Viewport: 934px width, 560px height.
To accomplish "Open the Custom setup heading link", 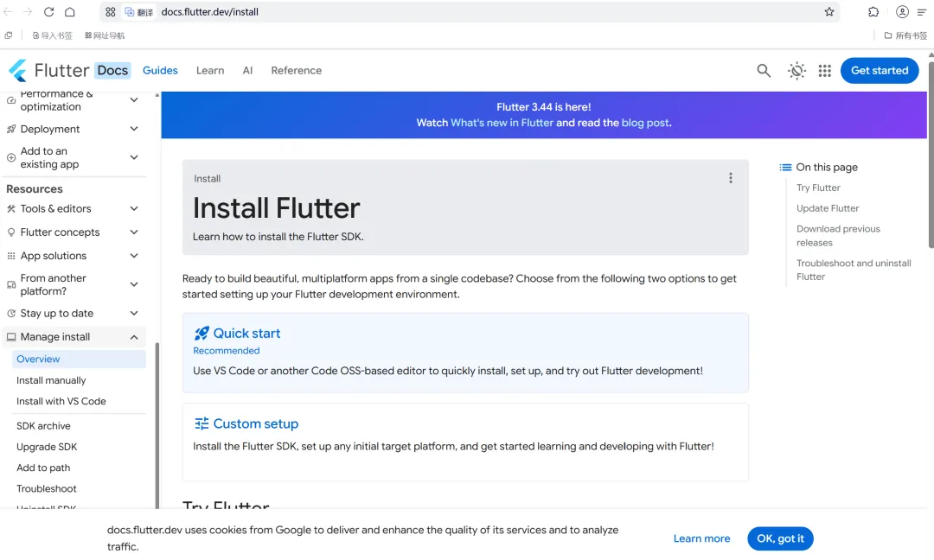I will tap(255, 423).
